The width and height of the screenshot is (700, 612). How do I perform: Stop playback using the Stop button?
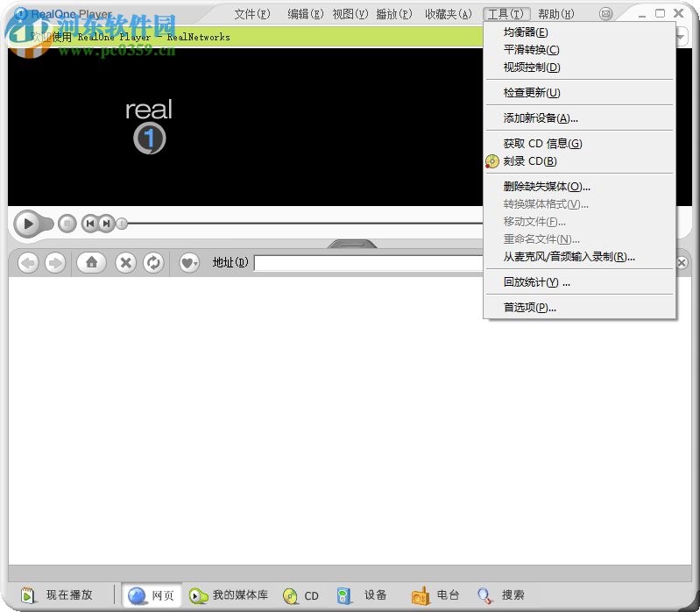click(67, 224)
